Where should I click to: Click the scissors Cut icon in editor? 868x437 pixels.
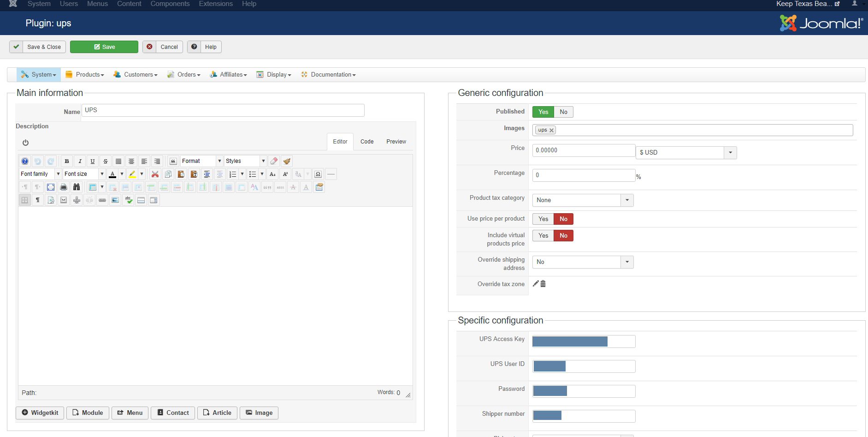155,174
